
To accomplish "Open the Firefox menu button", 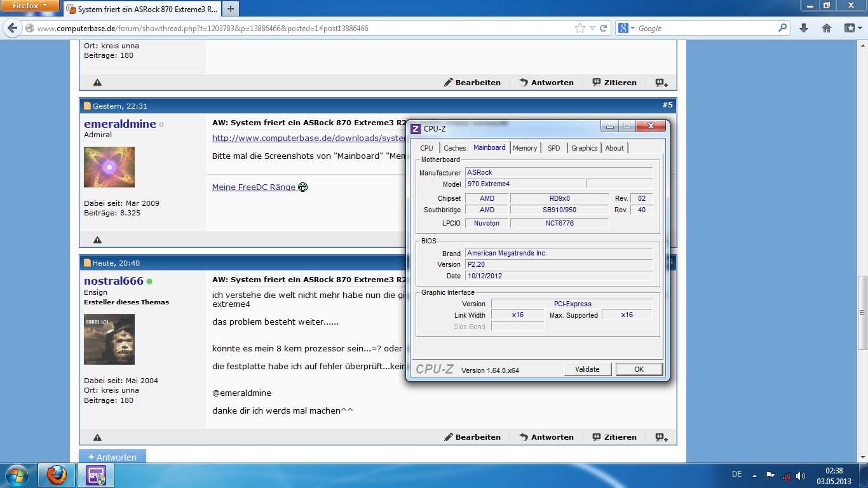I will point(30,6).
